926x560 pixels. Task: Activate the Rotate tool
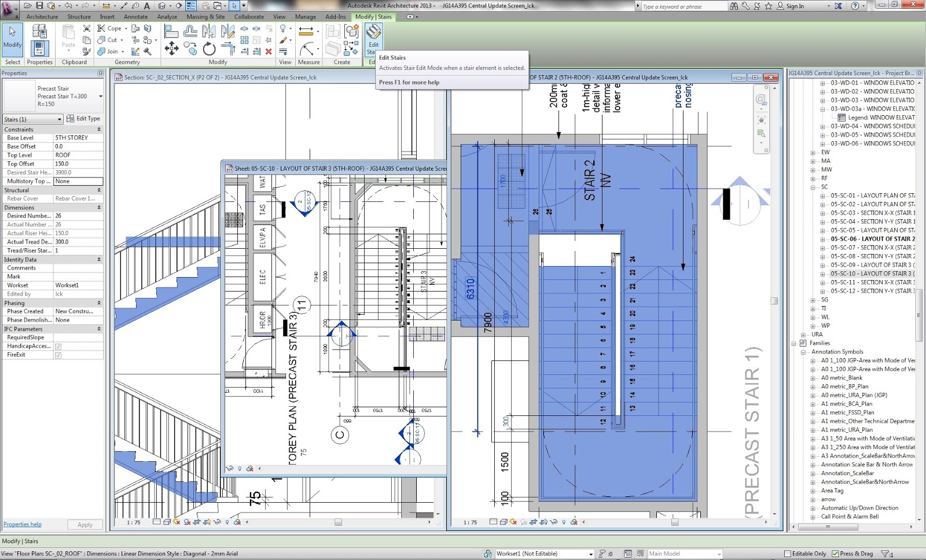pos(209,49)
